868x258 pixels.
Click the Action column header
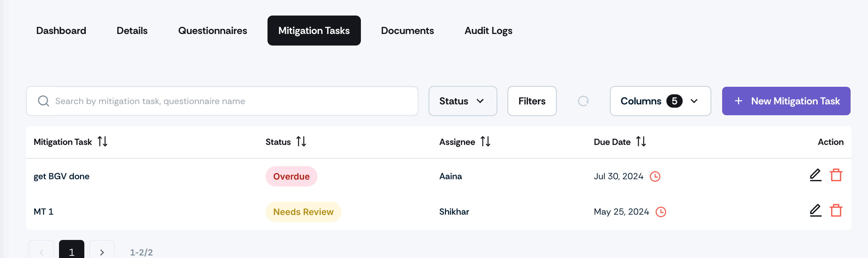pos(831,142)
